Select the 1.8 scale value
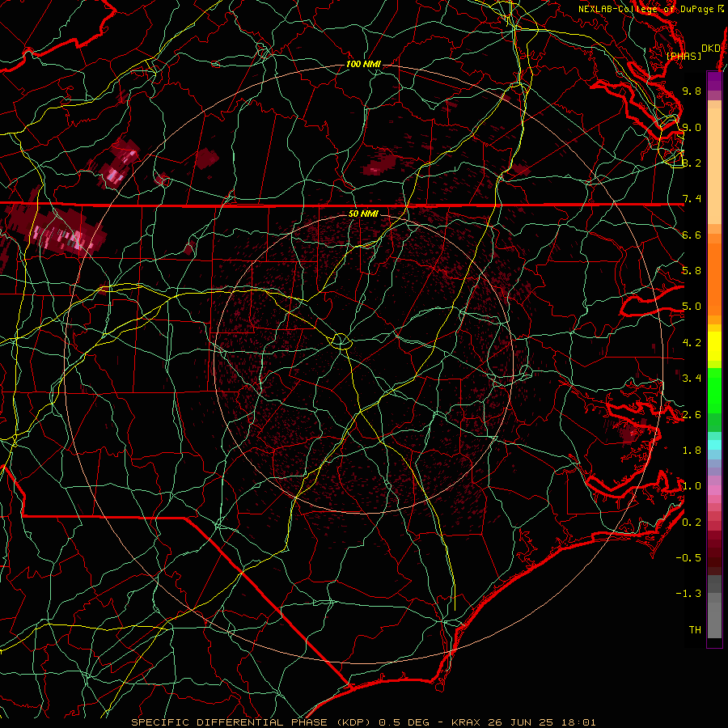The image size is (728, 728). tap(692, 451)
